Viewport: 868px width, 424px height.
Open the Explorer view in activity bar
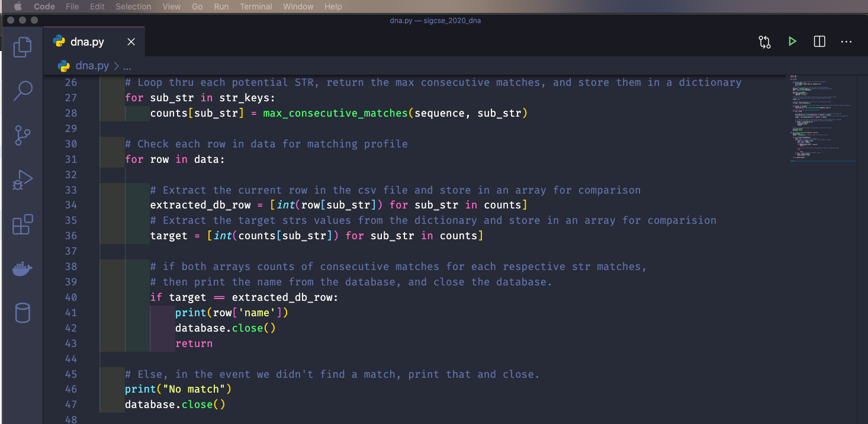22,47
